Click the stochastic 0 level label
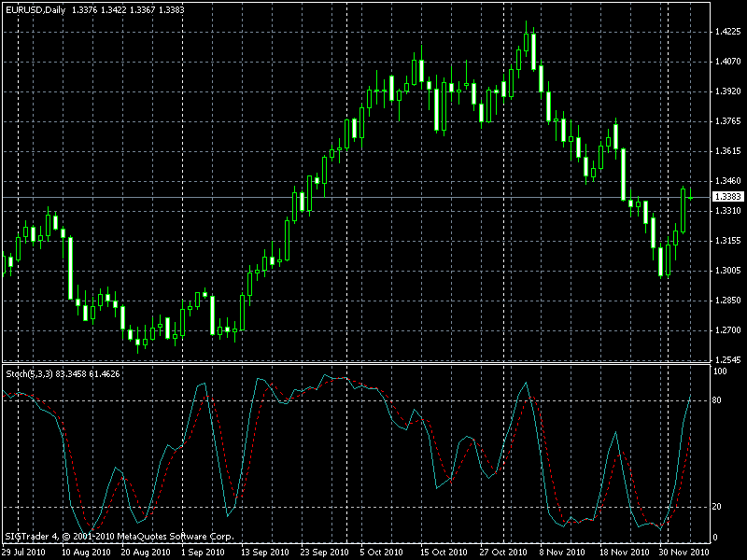747x560 pixels. pos(714,538)
